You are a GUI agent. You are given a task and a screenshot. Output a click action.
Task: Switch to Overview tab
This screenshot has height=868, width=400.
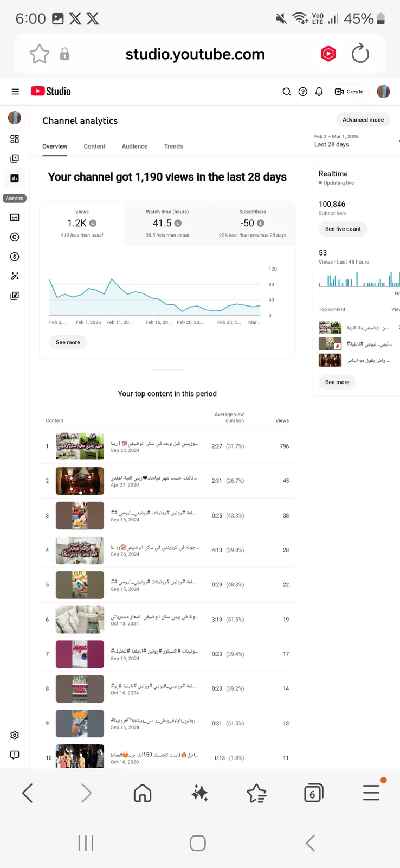point(55,146)
